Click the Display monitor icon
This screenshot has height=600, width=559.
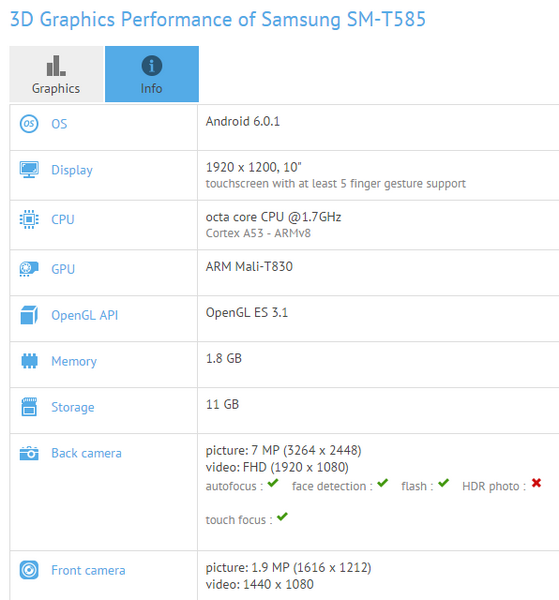pyautogui.click(x=29, y=170)
